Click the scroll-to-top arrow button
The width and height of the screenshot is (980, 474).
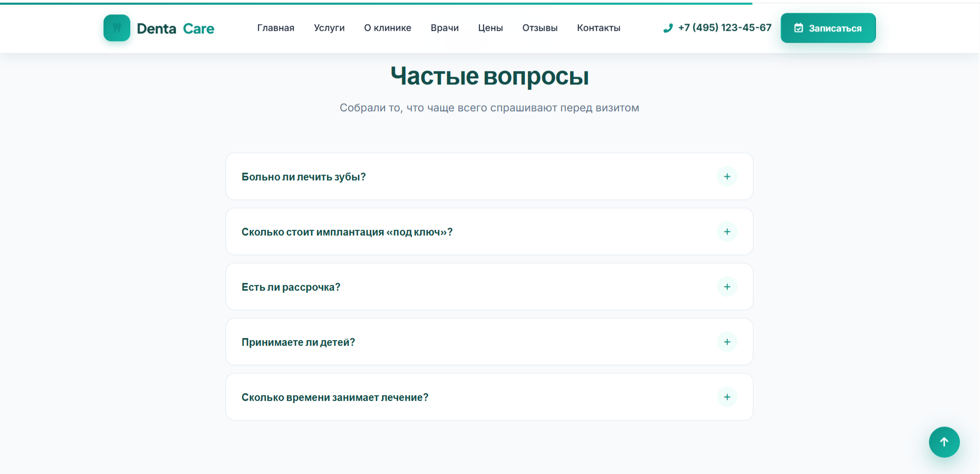tap(944, 442)
